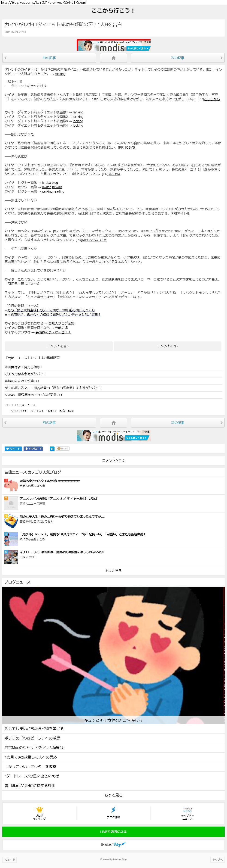Open the コメント(0件) tab

coord(167,346)
